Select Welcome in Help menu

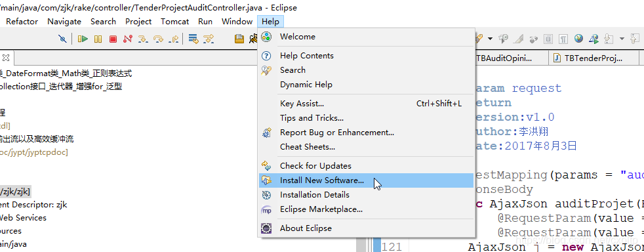[x=367, y=37]
